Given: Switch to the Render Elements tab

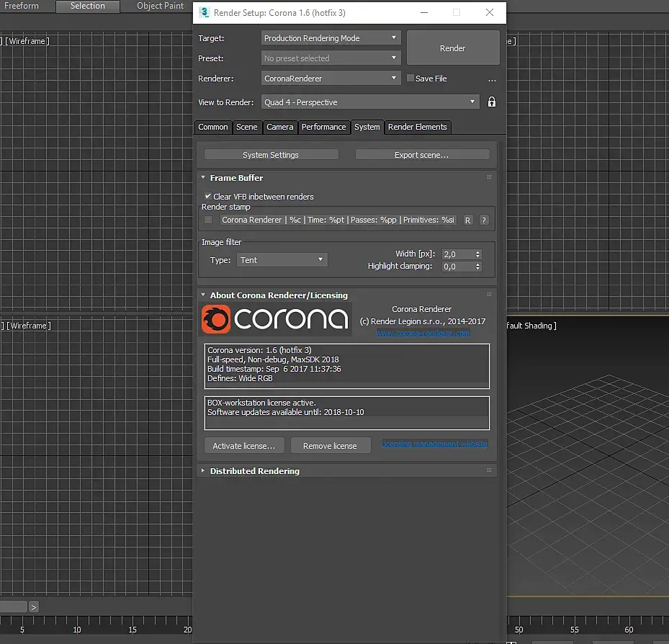Looking at the screenshot, I should 417,128.
